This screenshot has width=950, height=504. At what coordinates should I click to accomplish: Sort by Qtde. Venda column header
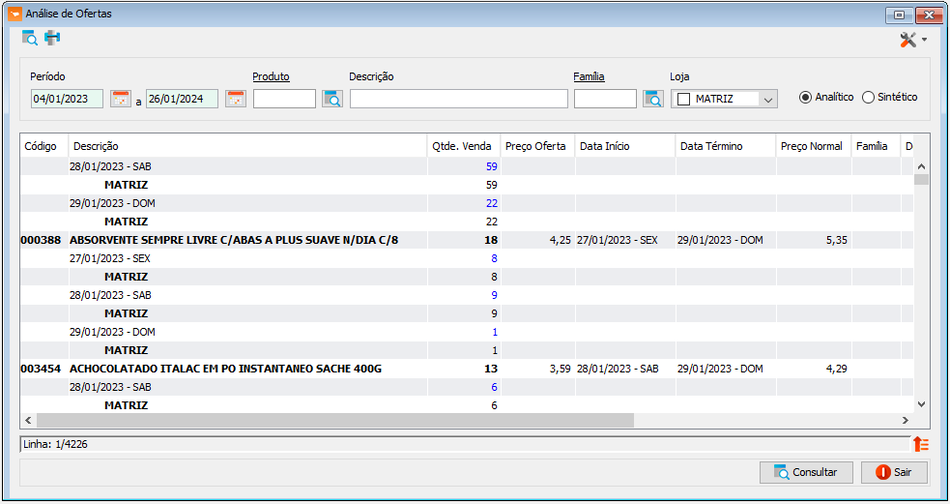pos(464,146)
